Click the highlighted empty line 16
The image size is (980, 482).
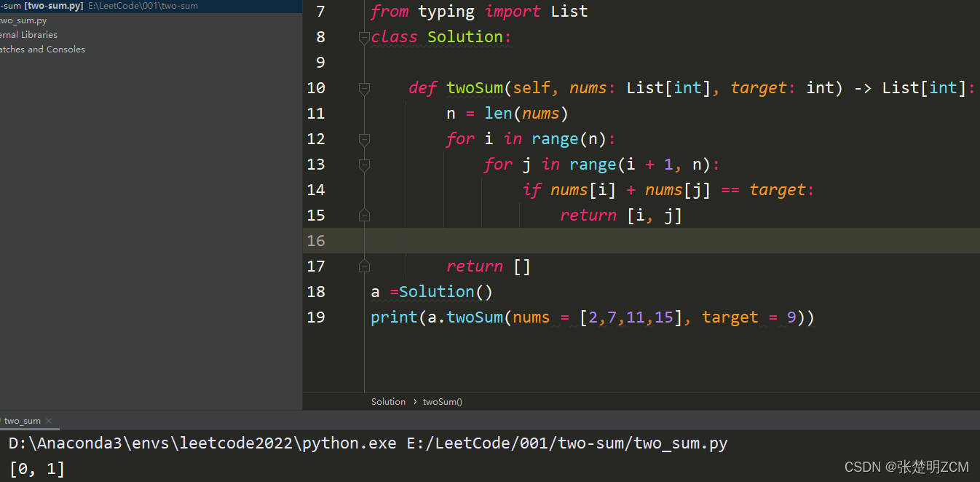pyautogui.click(x=510, y=240)
